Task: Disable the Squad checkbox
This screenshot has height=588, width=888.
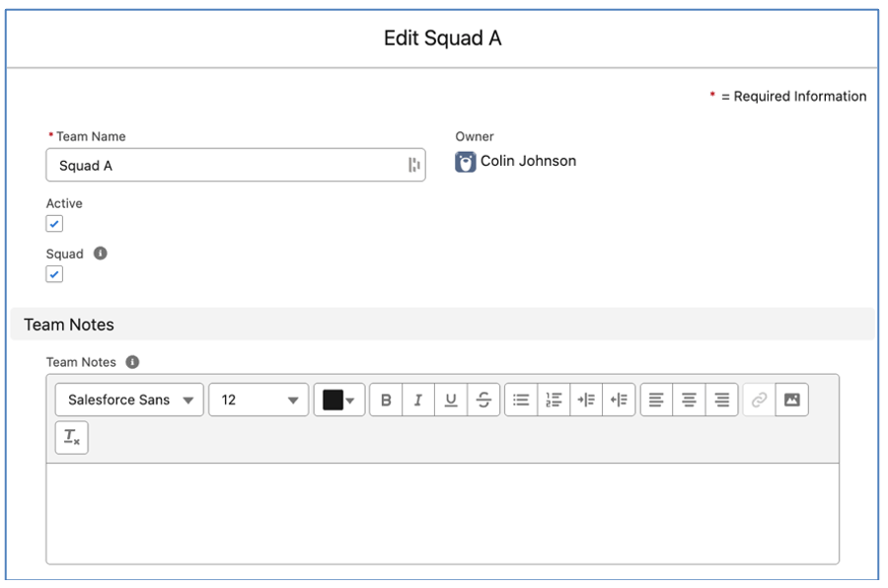Action: pyautogui.click(x=54, y=273)
